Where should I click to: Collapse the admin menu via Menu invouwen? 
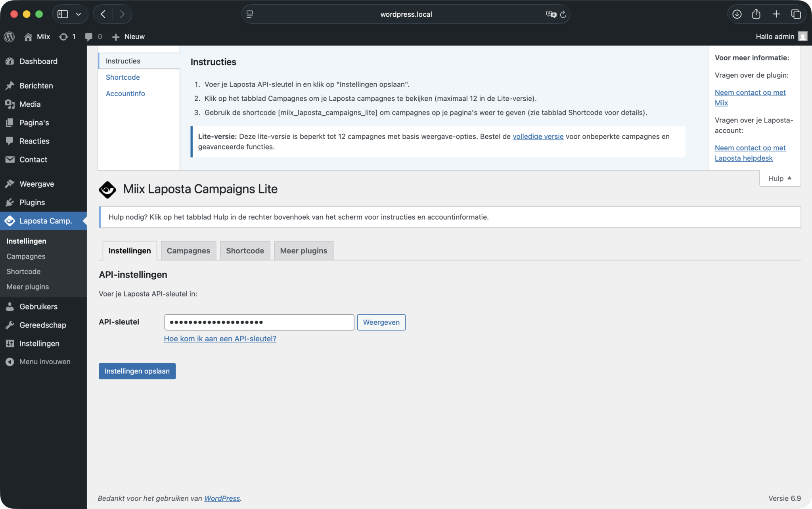click(45, 362)
